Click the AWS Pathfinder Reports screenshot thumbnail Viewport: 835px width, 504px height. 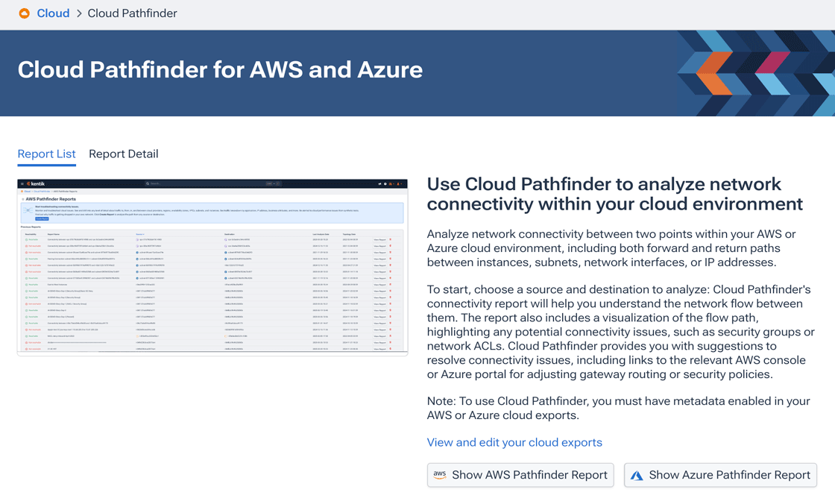coord(212,265)
